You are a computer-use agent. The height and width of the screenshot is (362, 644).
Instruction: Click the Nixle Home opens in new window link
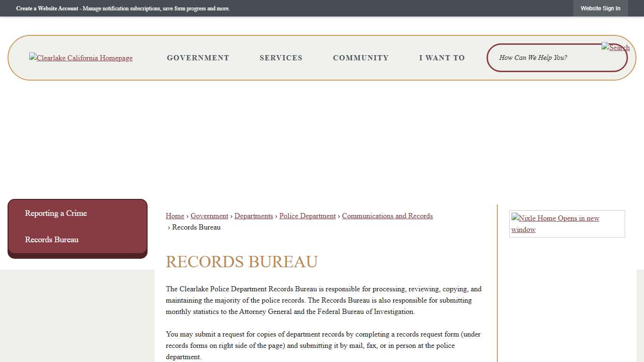(555, 223)
